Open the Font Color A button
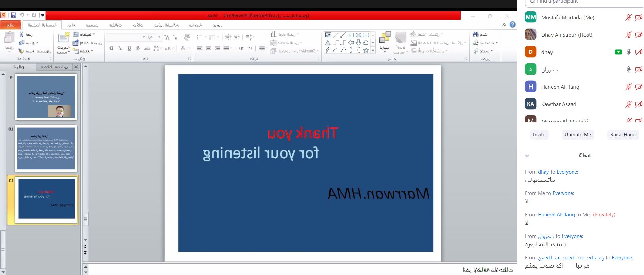 pyautogui.click(x=183, y=48)
